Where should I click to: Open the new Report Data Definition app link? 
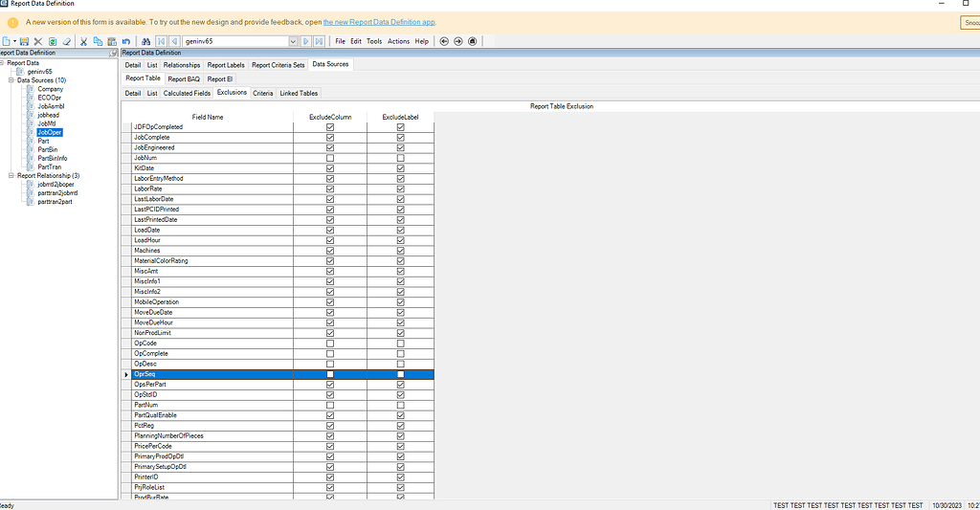pyautogui.click(x=379, y=21)
